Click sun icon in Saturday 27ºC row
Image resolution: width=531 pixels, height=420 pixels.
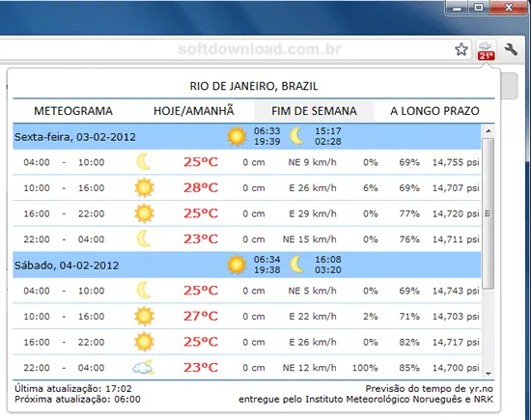click(x=144, y=316)
